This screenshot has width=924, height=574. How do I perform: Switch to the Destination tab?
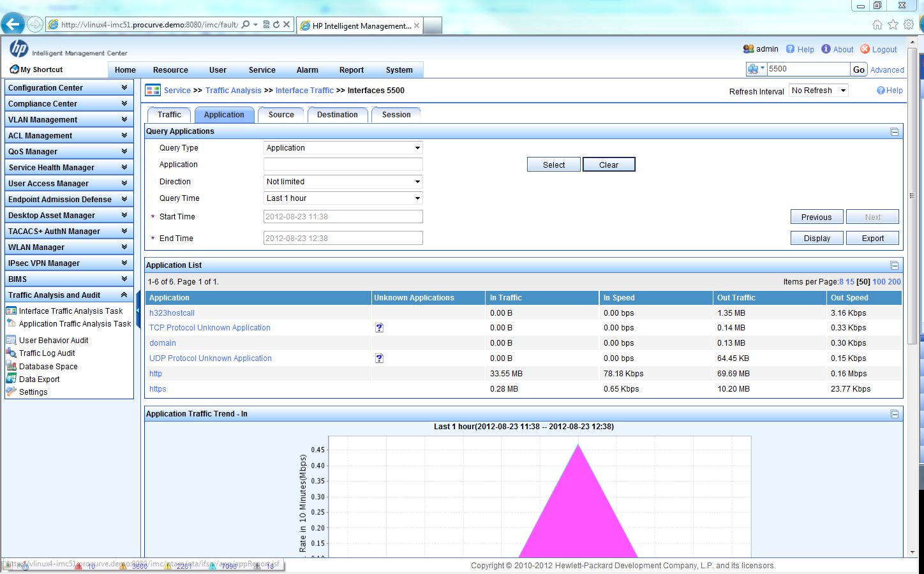(x=338, y=115)
